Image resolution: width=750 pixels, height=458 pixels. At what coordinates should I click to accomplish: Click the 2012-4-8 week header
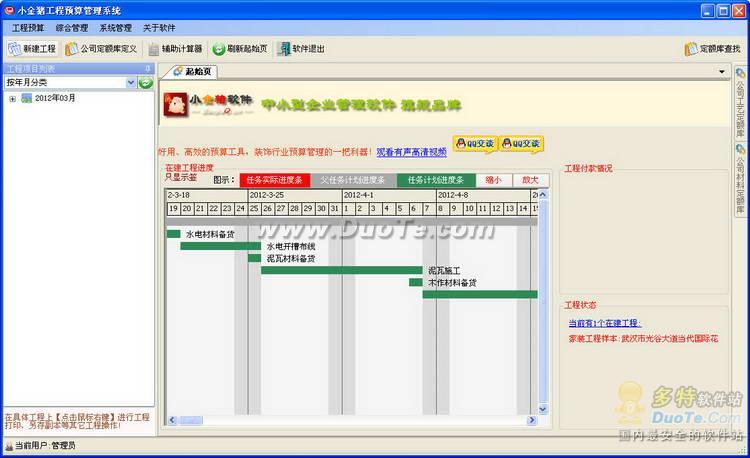[x=483, y=195]
